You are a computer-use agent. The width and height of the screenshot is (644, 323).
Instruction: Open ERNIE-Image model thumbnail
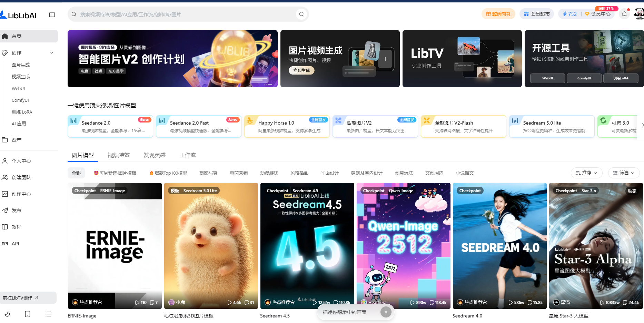pyautogui.click(x=115, y=246)
